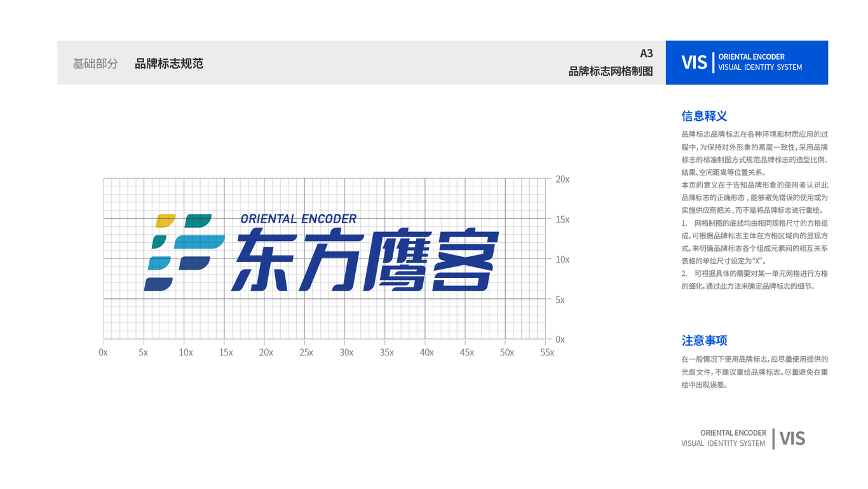Click the 15x label on the horizontal axis

(226, 352)
